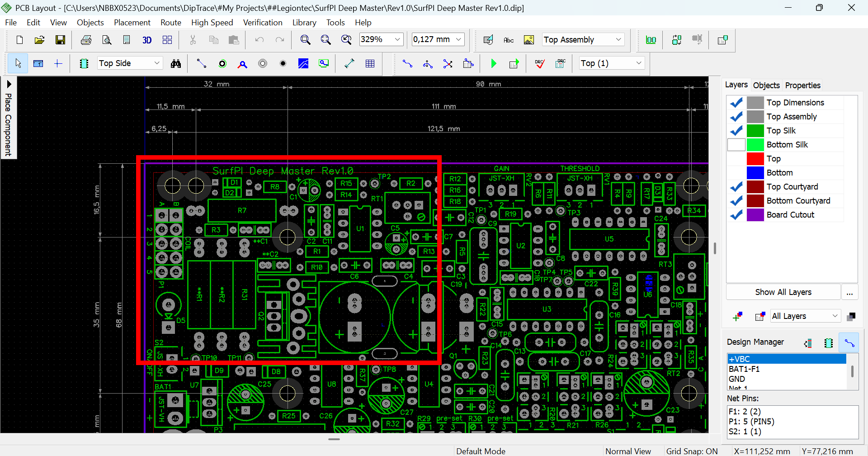The height and width of the screenshot is (456, 868).
Task: Select the Place Text Abc tool
Action: coord(509,40)
